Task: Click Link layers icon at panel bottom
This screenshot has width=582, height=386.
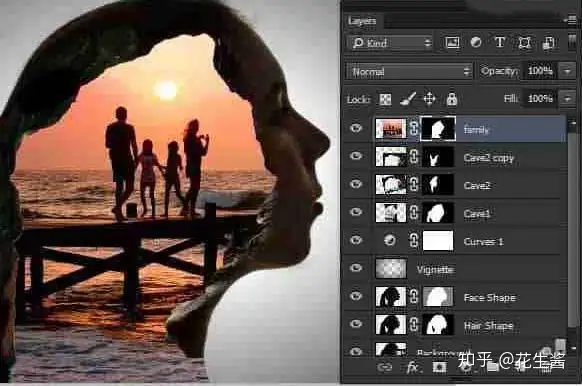Action: pyautogui.click(x=385, y=367)
